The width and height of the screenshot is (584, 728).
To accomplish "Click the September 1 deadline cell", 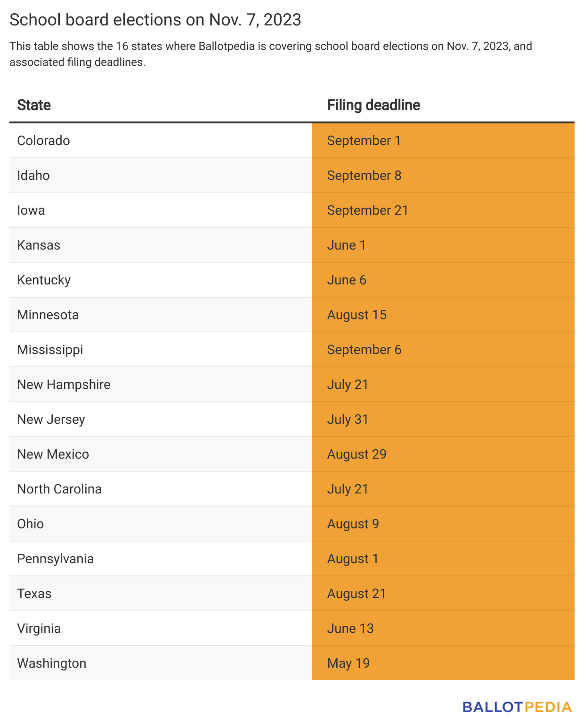I will [443, 140].
